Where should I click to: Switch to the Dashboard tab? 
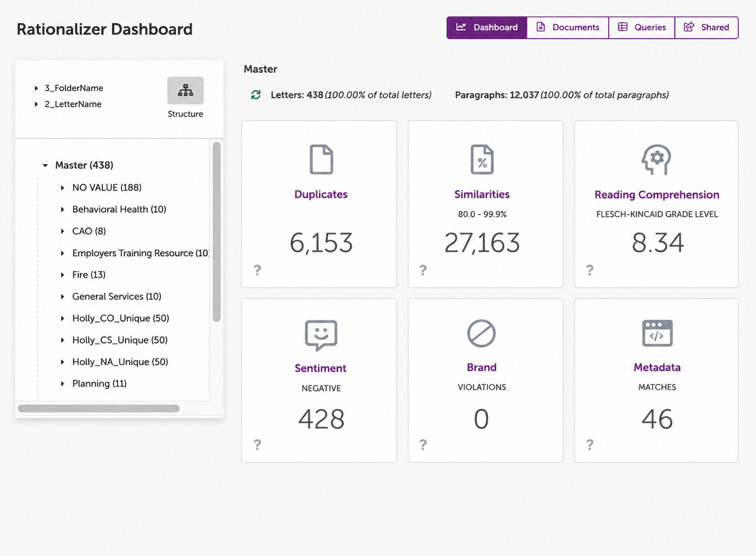tap(487, 27)
